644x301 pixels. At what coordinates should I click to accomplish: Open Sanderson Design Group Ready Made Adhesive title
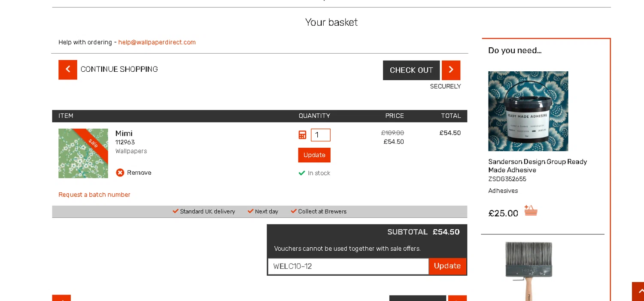coord(538,166)
